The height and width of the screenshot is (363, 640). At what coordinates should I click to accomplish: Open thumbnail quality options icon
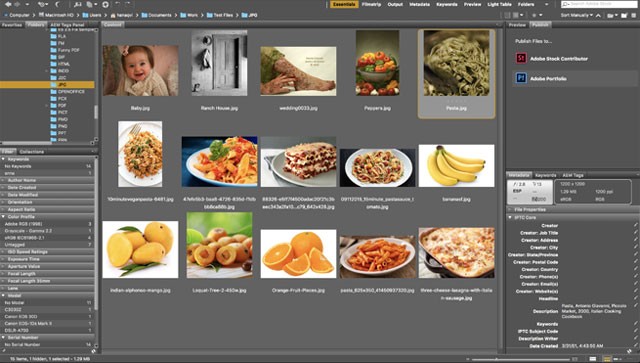(x=517, y=15)
